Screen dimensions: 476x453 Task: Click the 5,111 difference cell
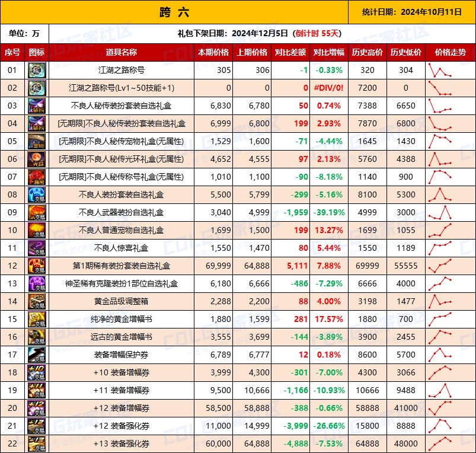(x=290, y=266)
